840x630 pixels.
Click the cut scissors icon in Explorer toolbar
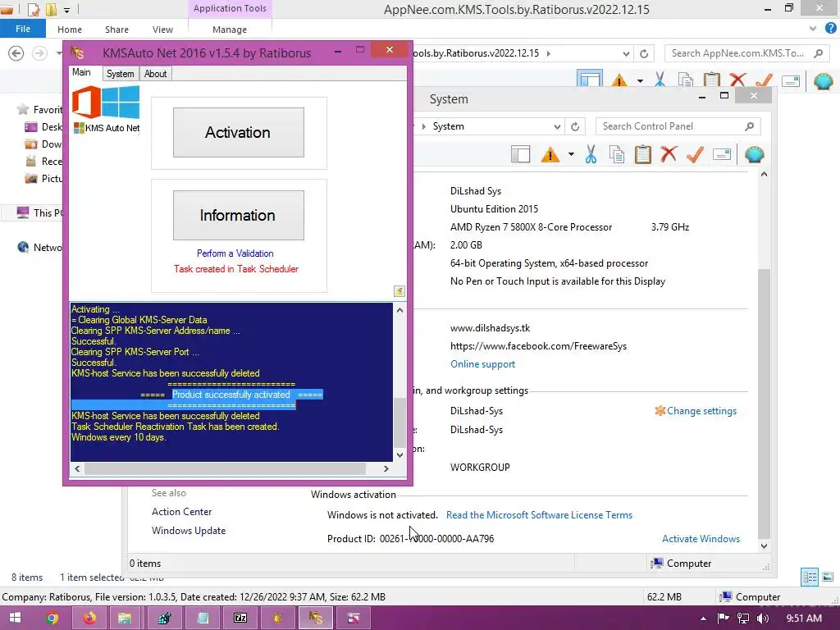(660, 80)
